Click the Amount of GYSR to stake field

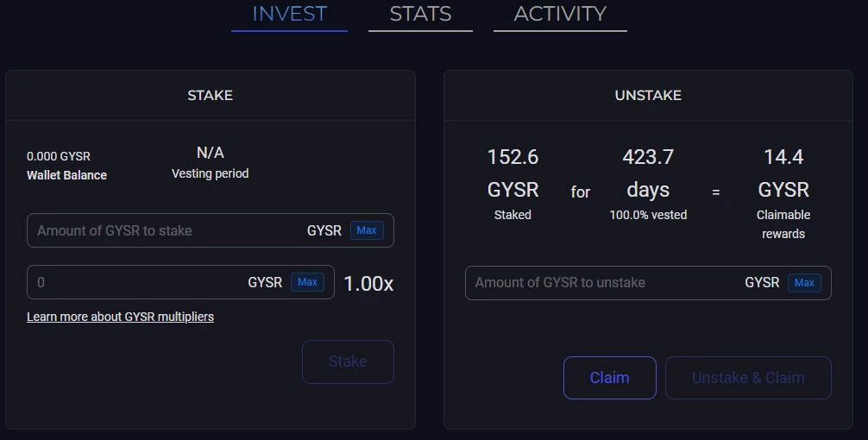click(211, 230)
